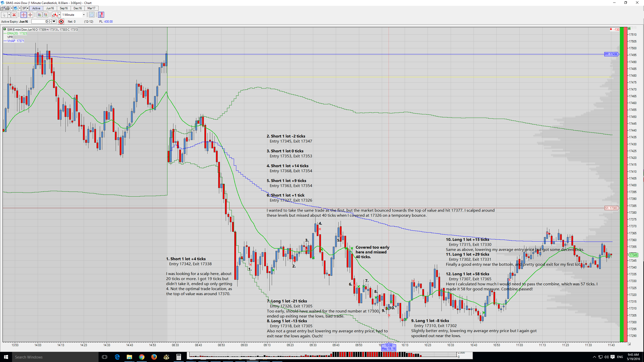
Task: Click the red X delete tool
Action: pos(14,15)
